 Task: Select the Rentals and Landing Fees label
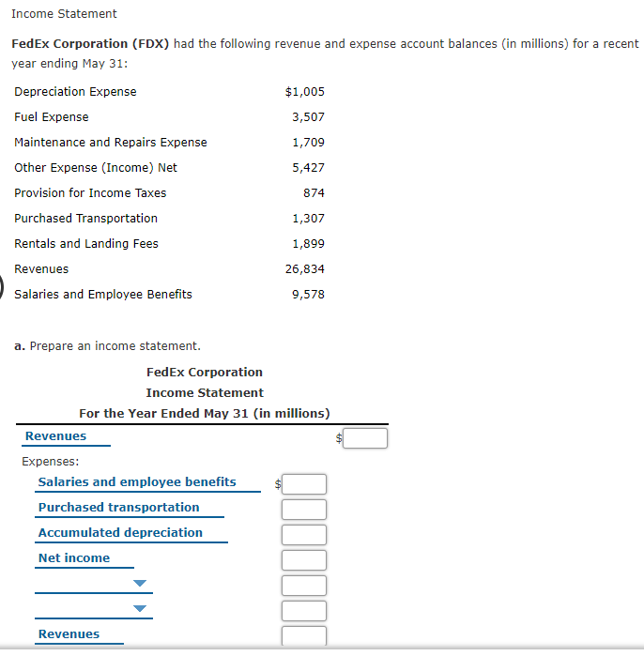click(x=86, y=243)
